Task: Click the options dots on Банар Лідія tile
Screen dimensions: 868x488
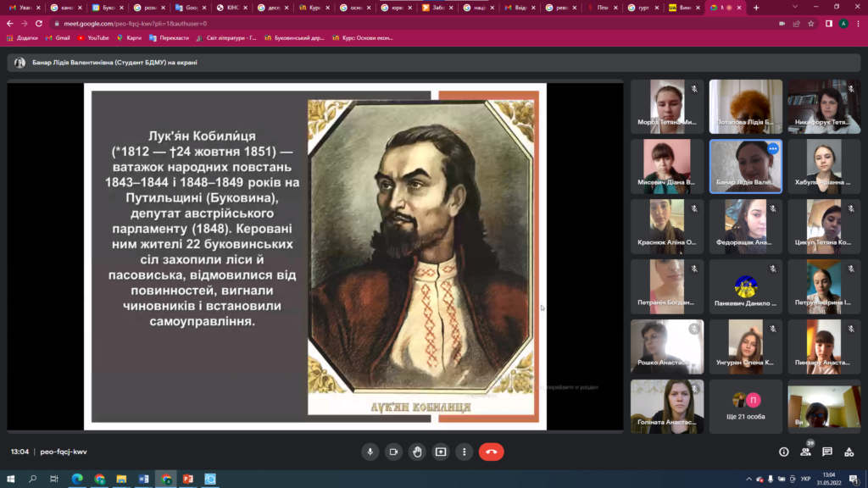Action: (x=773, y=149)
